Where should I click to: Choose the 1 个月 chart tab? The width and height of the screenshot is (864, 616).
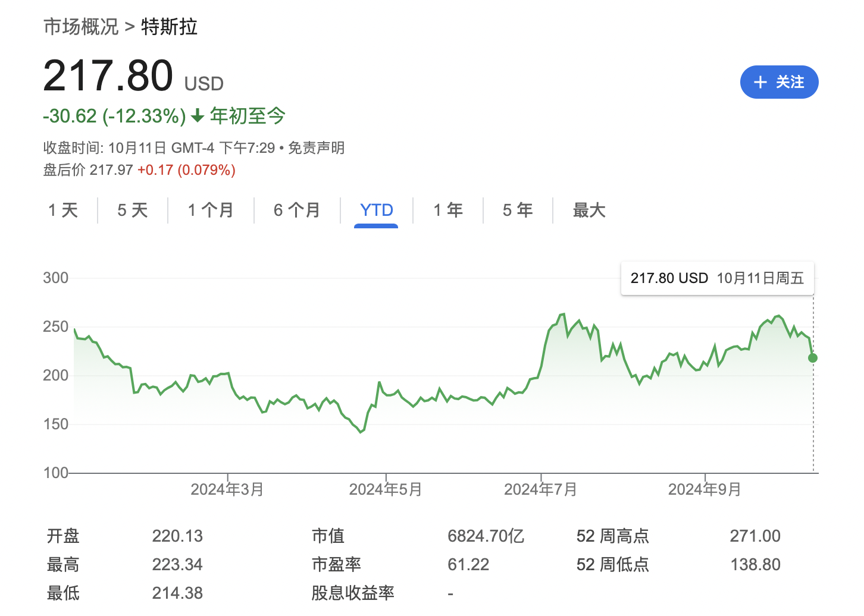(211, 210)
